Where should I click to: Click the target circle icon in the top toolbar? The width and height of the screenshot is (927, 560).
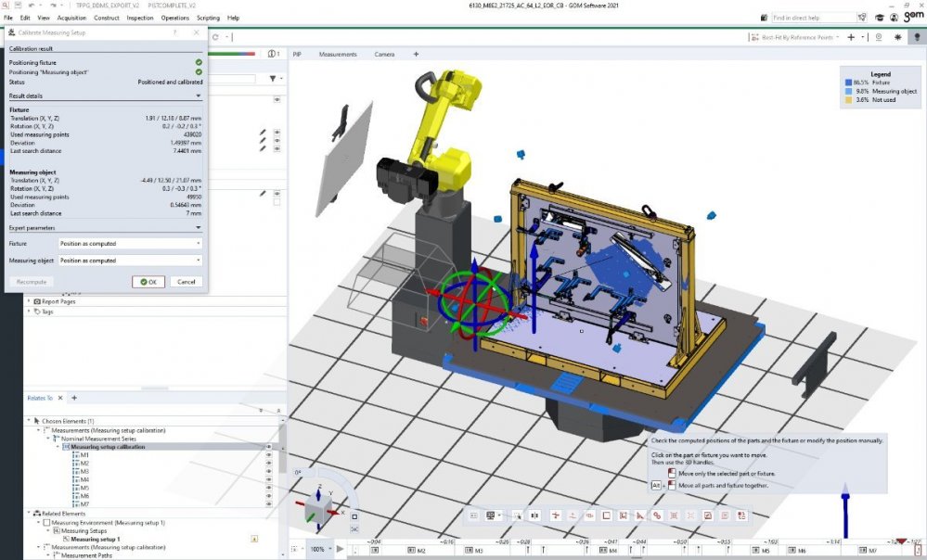click(x=879, y=37)
